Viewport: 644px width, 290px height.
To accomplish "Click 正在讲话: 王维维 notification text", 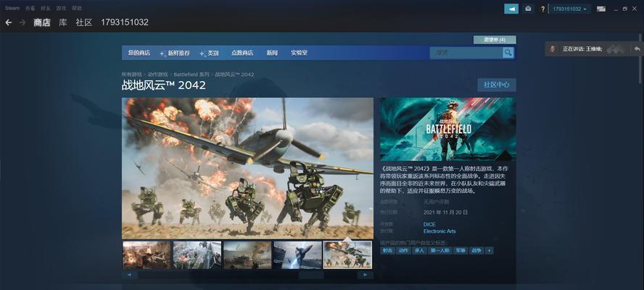I will coord(582,49).
